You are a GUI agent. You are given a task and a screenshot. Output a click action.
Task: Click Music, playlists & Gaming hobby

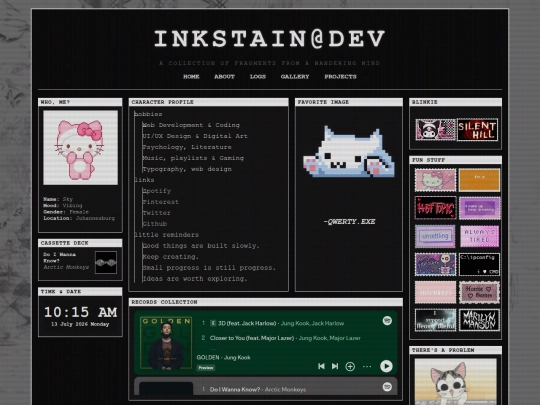tap(193, 158)
